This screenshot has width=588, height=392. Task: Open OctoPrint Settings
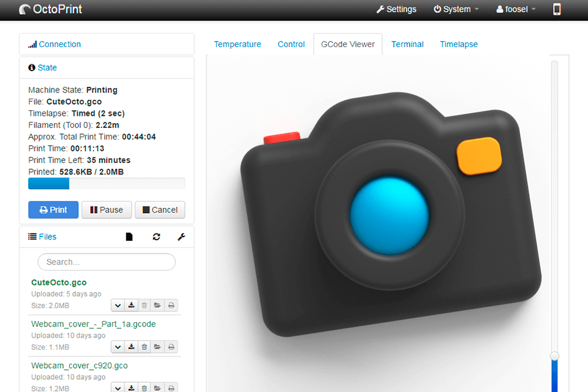pyautogui.click(x=396, y=9)
